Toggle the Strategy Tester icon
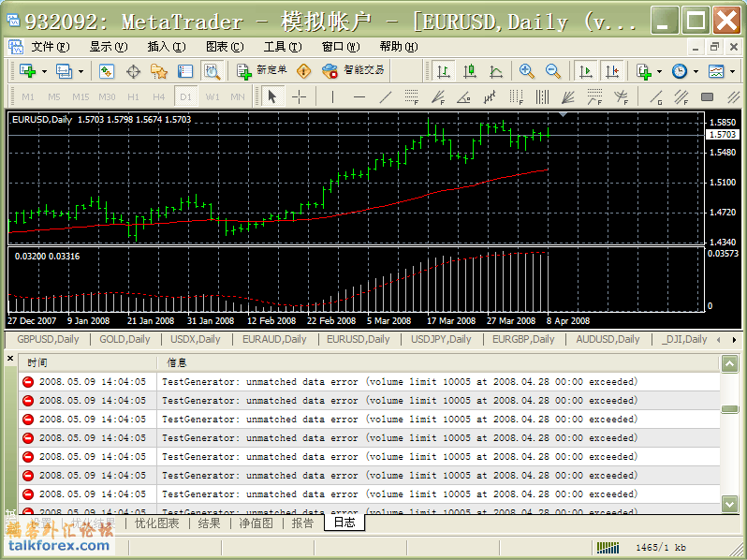747x560 pixels. click(x=212, y=71)
